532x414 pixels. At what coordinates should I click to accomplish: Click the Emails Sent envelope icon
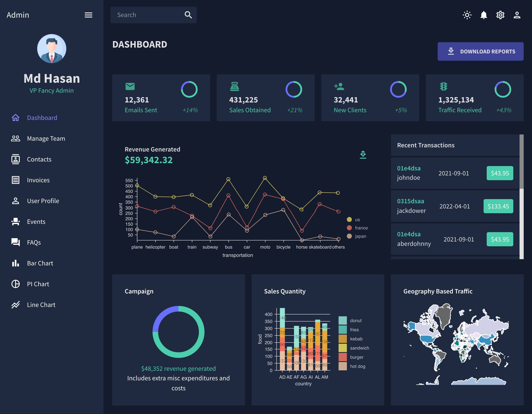point(130,86)
